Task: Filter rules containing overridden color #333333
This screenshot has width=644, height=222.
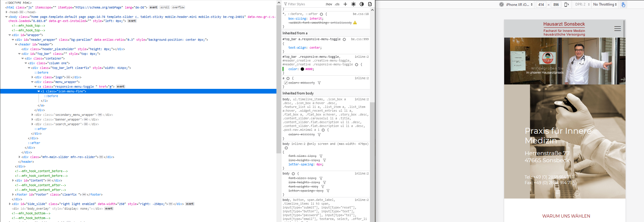Action: (x=319, y=135)
